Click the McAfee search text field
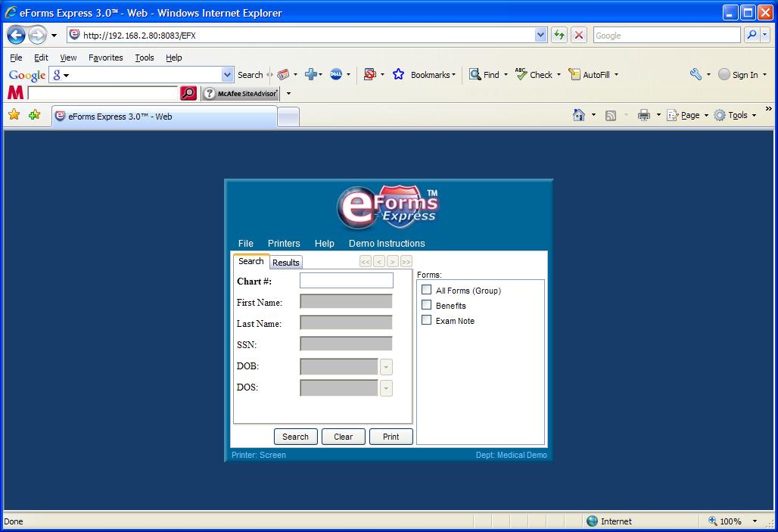This screenshot has height=532, width=778. click(103, 93)
